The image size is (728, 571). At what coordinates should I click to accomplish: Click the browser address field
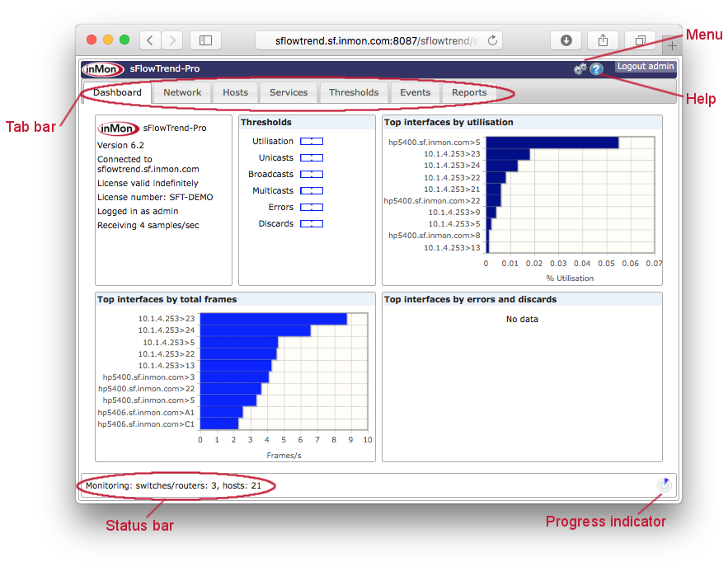point(378,40)
